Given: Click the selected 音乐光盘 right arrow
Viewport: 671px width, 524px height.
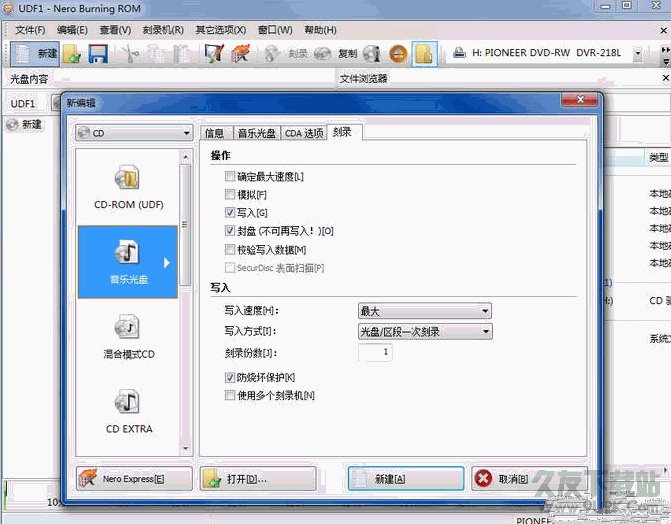Looking at the screenshot, I should click(x=167, y=262).
